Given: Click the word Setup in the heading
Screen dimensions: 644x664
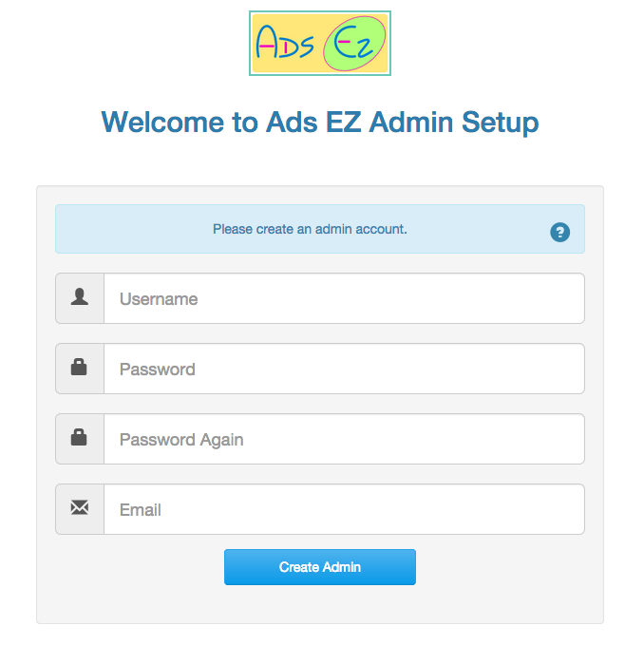Looking at the screenshot, I should (x=500, y=123).
